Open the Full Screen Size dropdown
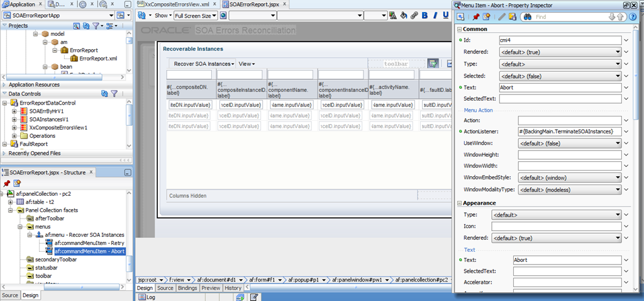644x301 pixels. click(195, 15)
